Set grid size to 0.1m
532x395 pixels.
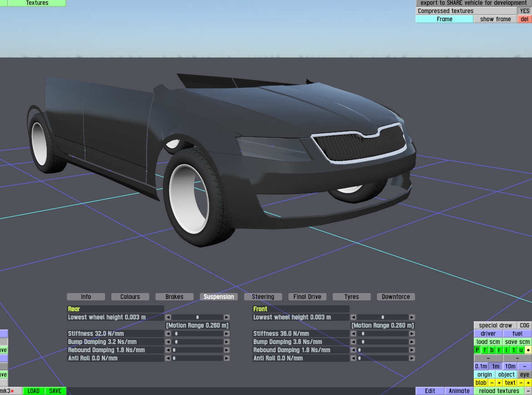coord(481,366)
